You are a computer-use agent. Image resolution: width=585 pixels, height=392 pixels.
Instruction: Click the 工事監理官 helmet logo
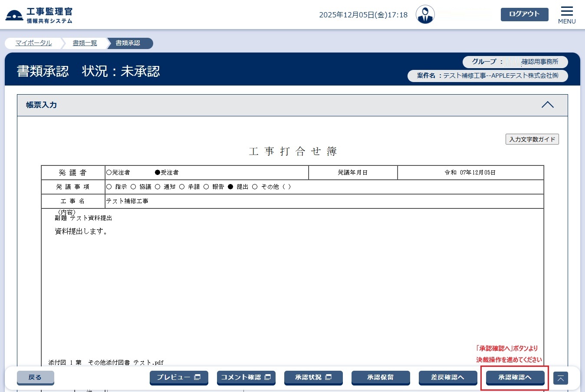[x=14, y=15]
